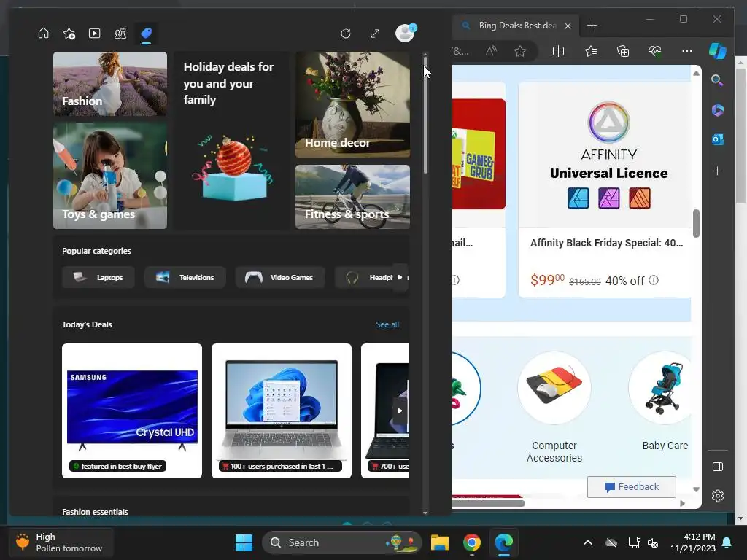Viewport: 747px width, 560px height.
Task: Expand widgets board to full view
Action: coord(375,34)
